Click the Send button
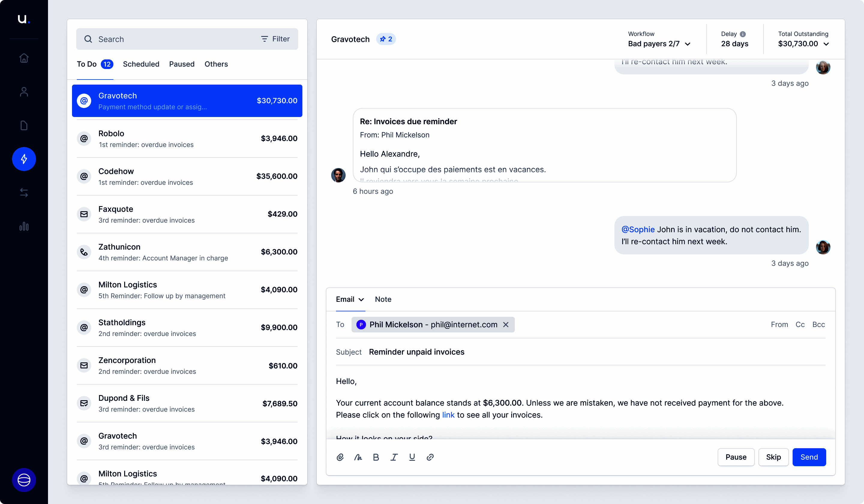Image resolution: width=864 pixels, height=504 pixels. 808,457
